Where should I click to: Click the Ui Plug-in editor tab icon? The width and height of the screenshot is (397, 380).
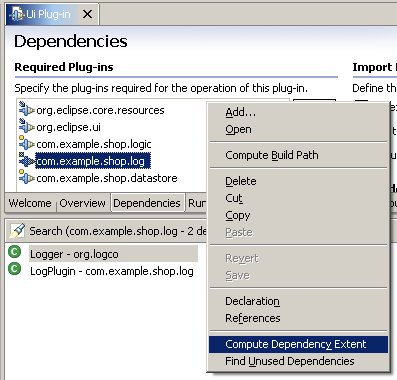click(17, 14)
